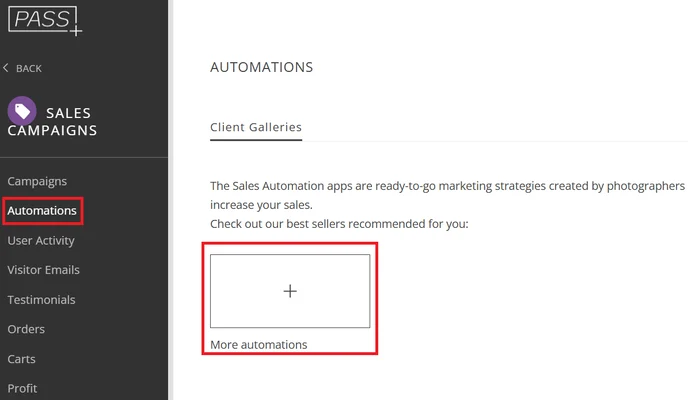Show the Profit page
Viewport: 688px width, 400px height.
[x=22, y=388]
